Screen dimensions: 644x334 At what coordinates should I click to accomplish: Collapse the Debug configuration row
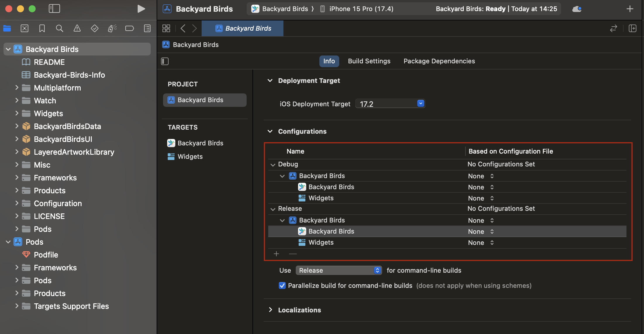[x=273, y=165]
